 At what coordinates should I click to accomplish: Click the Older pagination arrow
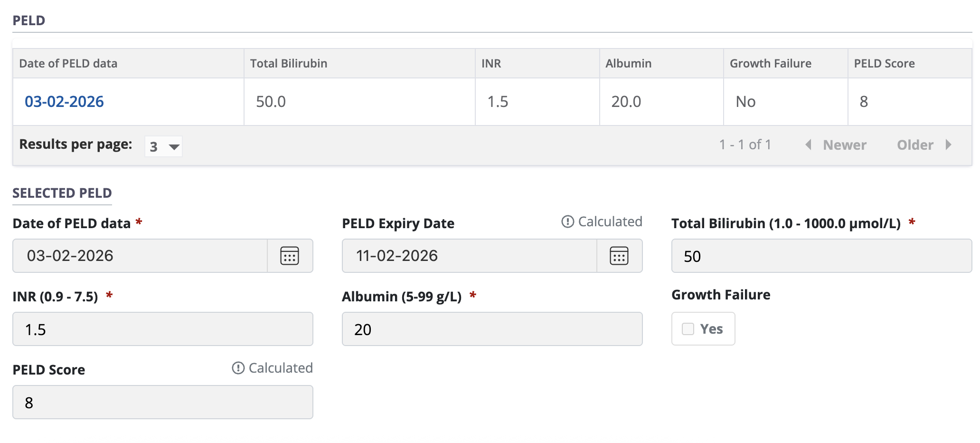coord(949,145)
